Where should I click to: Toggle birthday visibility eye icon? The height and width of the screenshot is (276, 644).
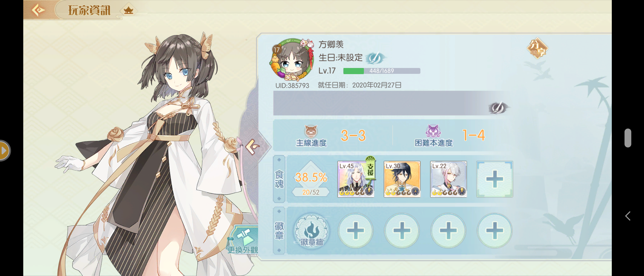coord(375,58)
